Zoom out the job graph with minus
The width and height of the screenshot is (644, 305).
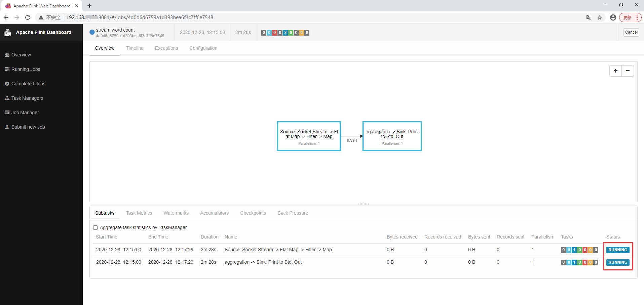click(x=628, y=71)
